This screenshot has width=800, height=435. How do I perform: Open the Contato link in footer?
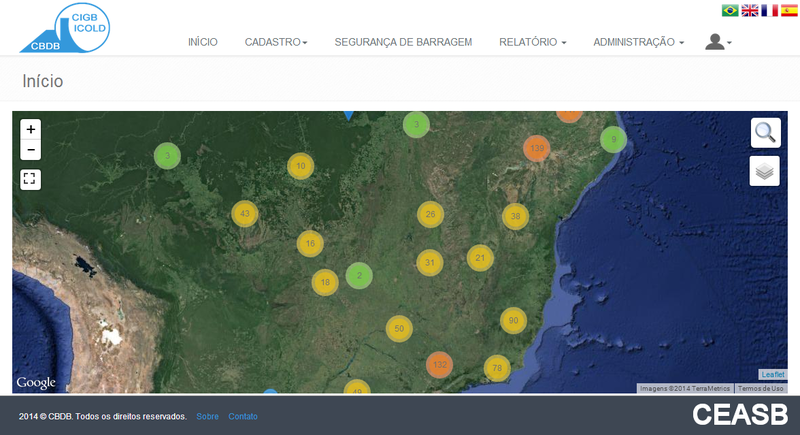click(243, 416)
